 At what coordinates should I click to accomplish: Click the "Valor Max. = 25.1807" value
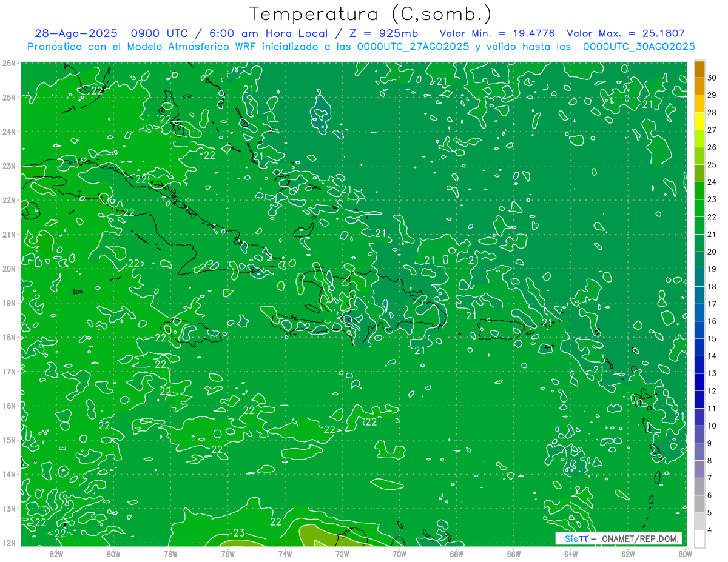click(x=625, y=34)
